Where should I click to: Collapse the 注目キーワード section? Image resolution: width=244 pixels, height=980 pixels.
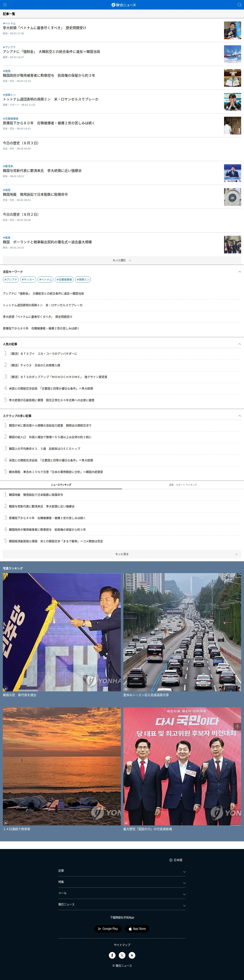point(239,272)
